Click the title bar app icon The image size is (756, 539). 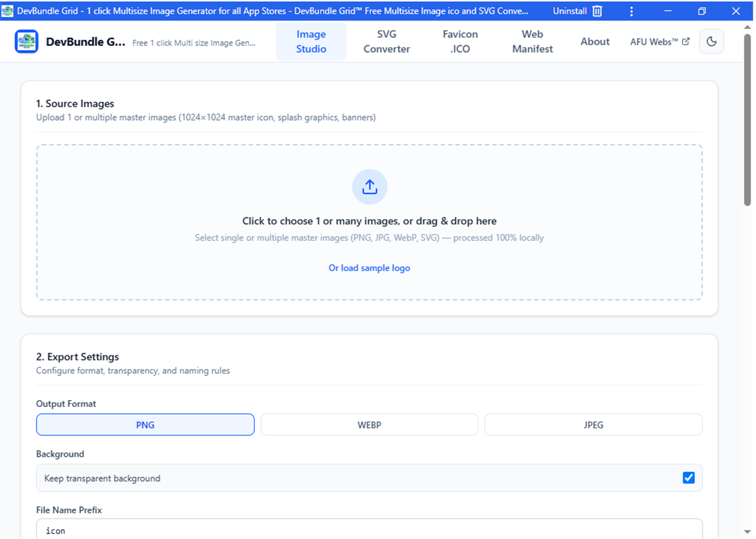point(8,10)
